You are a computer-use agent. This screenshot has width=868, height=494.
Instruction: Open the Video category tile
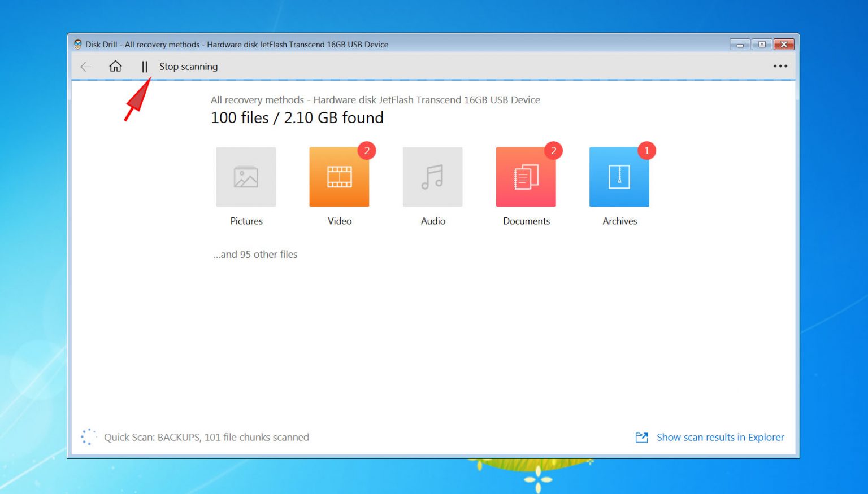pyautogui.click(x=339, y=177)
